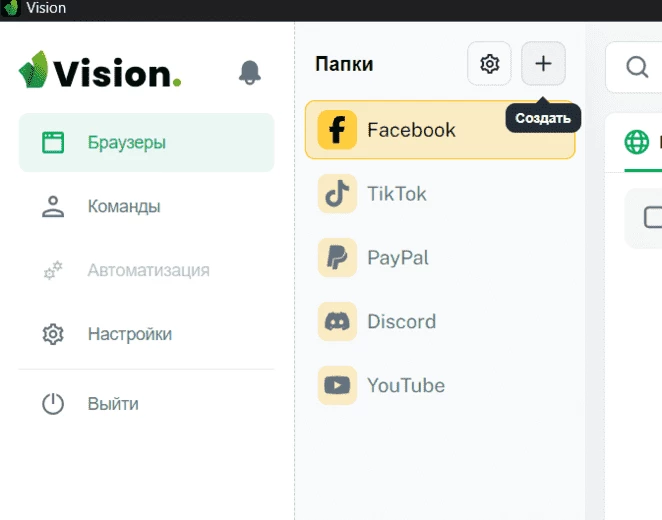Click the PayPal folder icon
This screenshot has width=662, height=520.
pyautogui.click(x=337, y=257)
